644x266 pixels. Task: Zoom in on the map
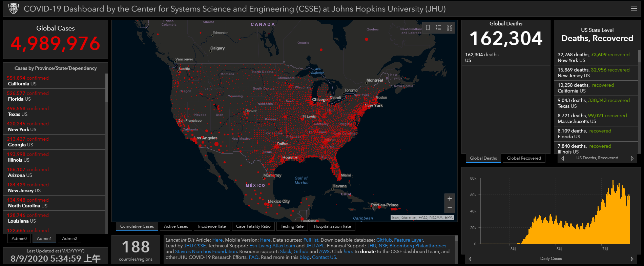point(450,199)
